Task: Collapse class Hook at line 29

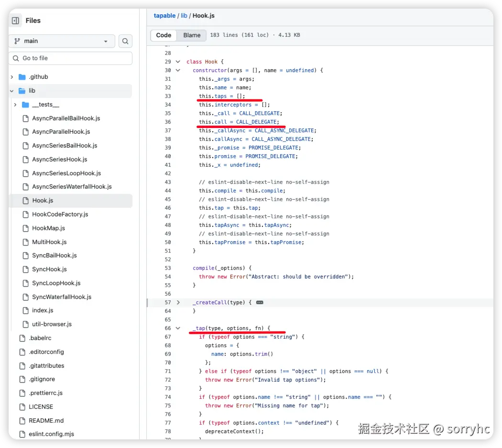Action: [x=178, y=62]
